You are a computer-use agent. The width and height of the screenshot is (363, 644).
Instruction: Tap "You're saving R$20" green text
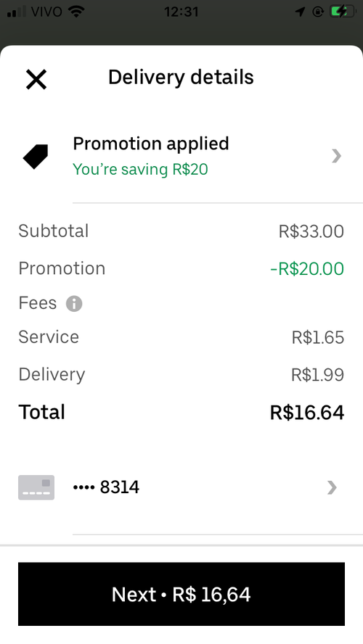(140, 169)
